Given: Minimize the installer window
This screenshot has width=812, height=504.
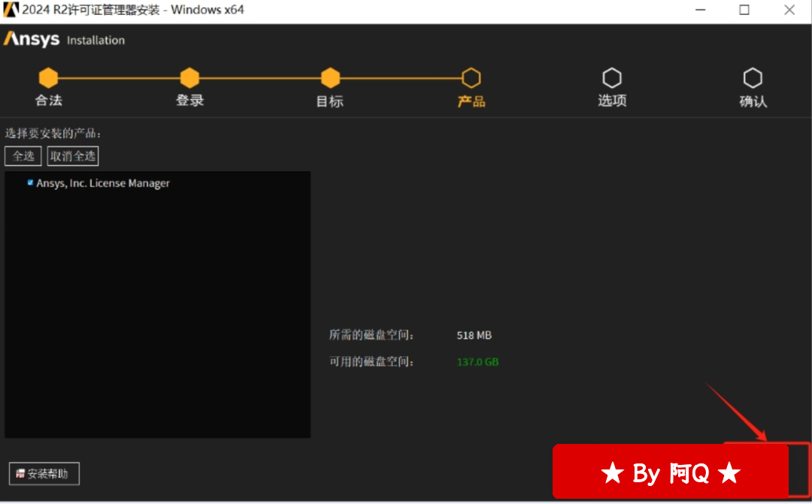Looking at the screenshot, I should 701,10.
